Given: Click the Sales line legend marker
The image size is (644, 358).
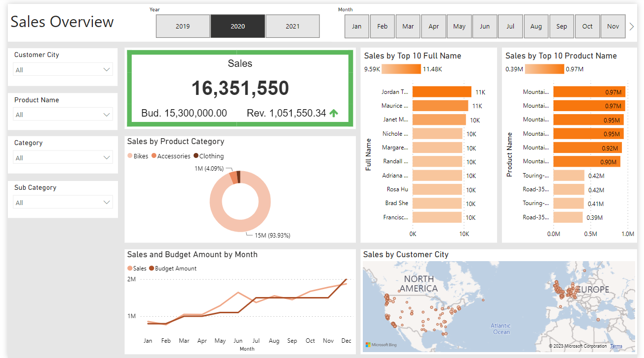Looking at the screenshot, I should (130, 268).
